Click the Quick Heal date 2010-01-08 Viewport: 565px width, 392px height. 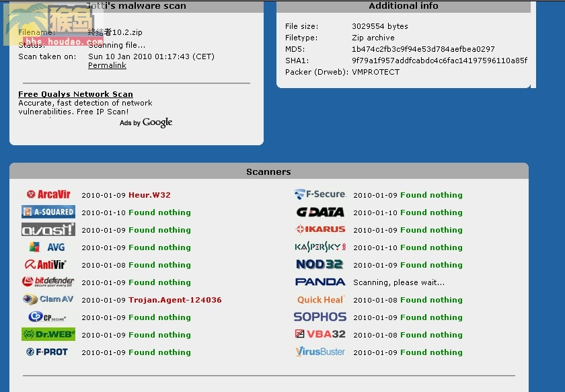tap(375, 300)
